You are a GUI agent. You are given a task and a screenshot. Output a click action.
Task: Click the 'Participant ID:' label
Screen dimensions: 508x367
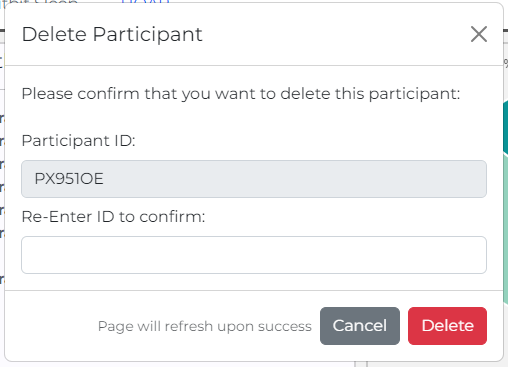[79, 141]
